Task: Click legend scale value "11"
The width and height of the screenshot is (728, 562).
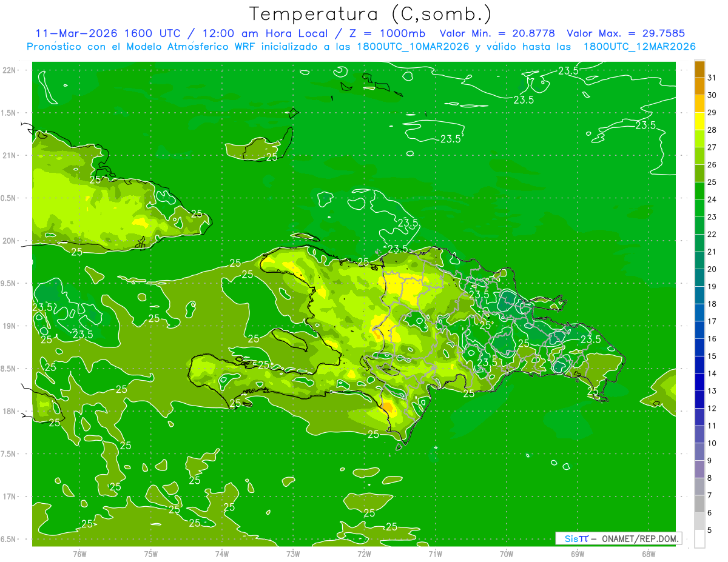Action: click(712, 426)
